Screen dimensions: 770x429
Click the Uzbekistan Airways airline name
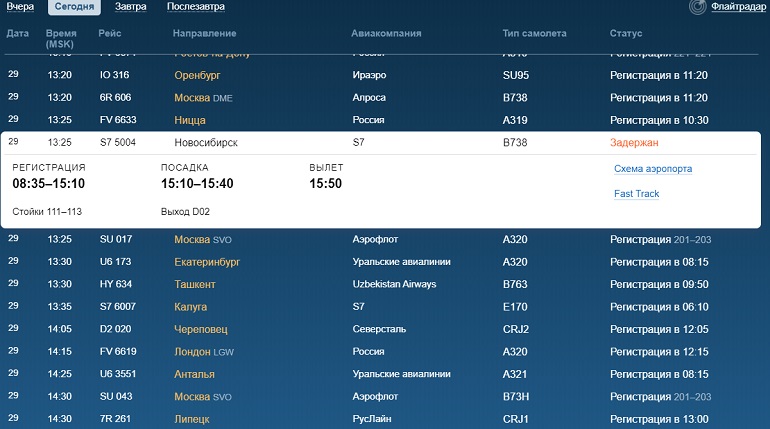tap(394, 284)
